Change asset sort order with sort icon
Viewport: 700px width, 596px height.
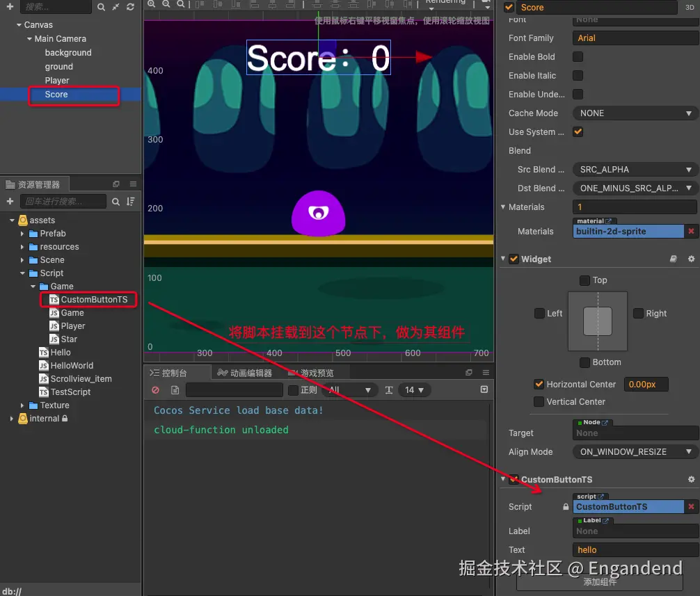pyautogui.click(x=130, y=202)
